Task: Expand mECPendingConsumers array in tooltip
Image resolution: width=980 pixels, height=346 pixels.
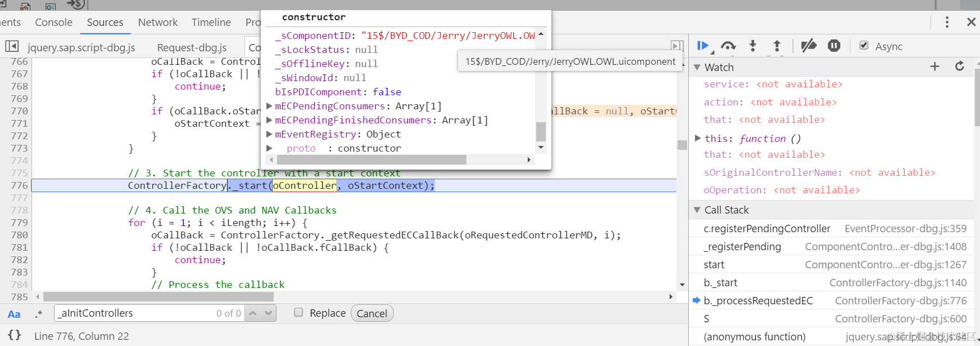Action: tap(269, 106)
